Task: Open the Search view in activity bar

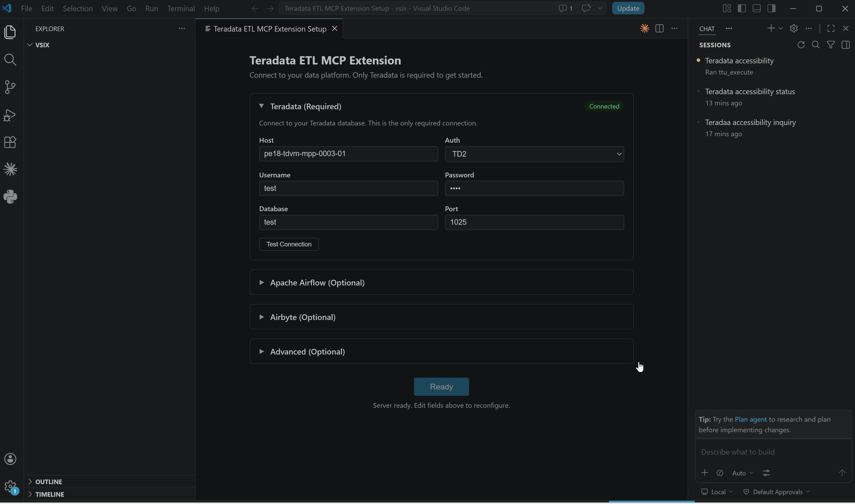Action: (10, 60)
